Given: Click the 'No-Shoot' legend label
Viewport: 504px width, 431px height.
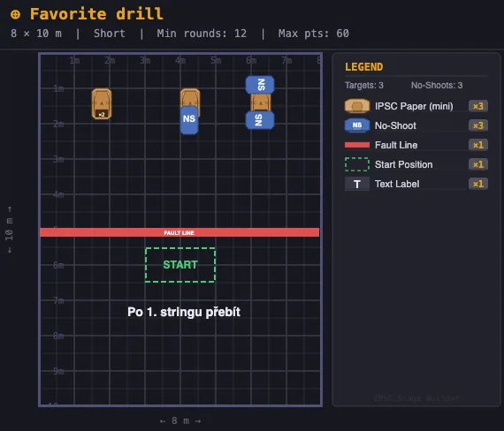Looking at the screenshot, I should pos(395,125).
